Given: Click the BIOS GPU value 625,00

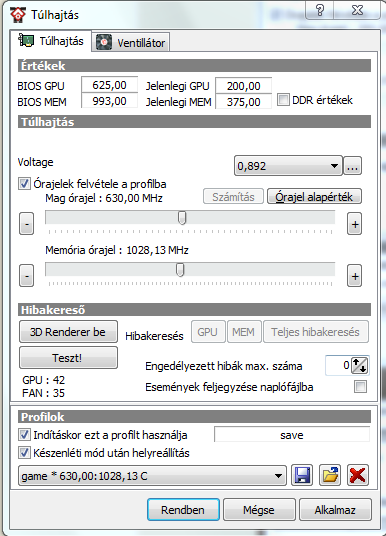Looking at the screenshot, I should (109, 85).
